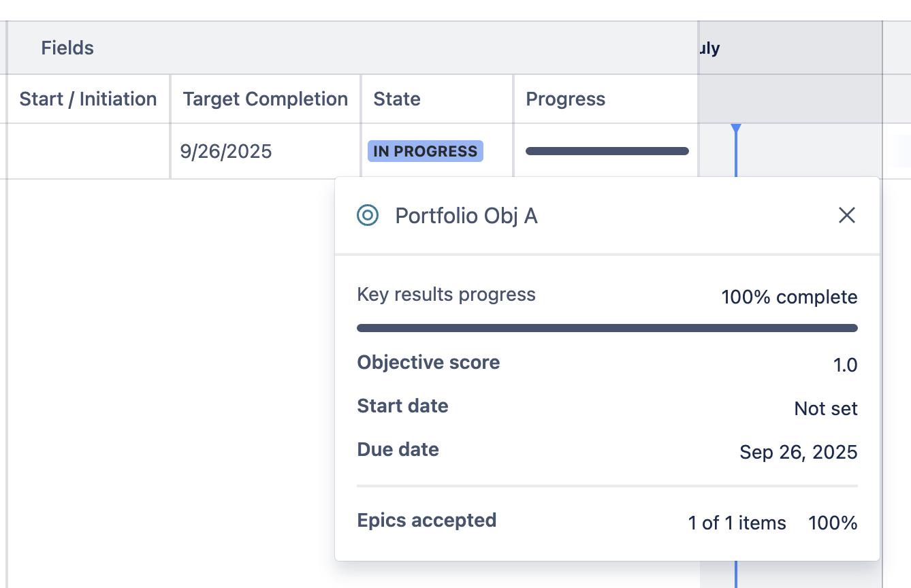Click the Key results progress bar in the popup

607,328
